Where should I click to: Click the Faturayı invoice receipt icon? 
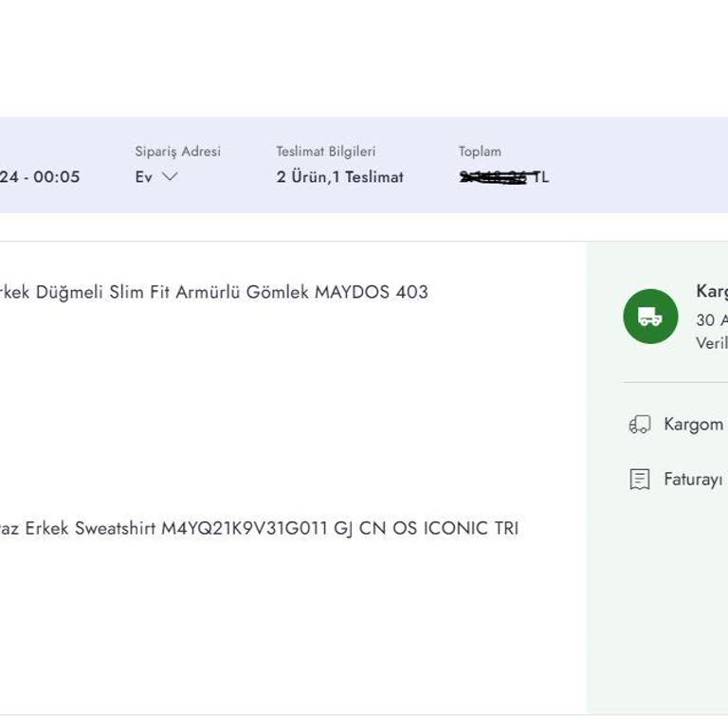(639, 479)
